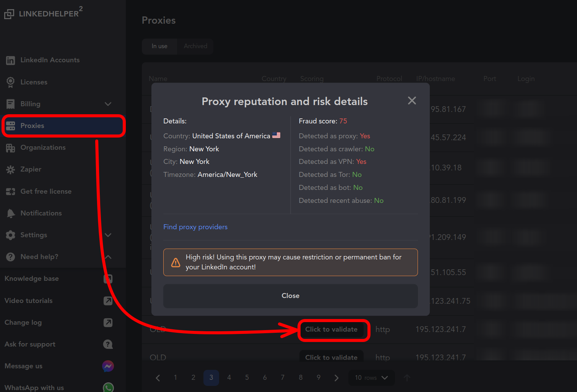Open the 10 rows dropdown
The height and width of the screenshot is (392, 577).
tap(371, 377)
